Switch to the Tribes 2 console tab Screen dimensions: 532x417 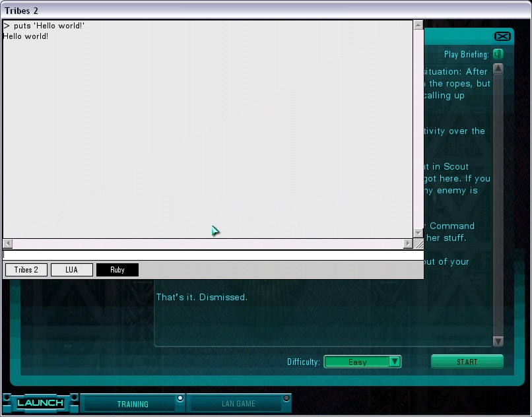[26, 270]
